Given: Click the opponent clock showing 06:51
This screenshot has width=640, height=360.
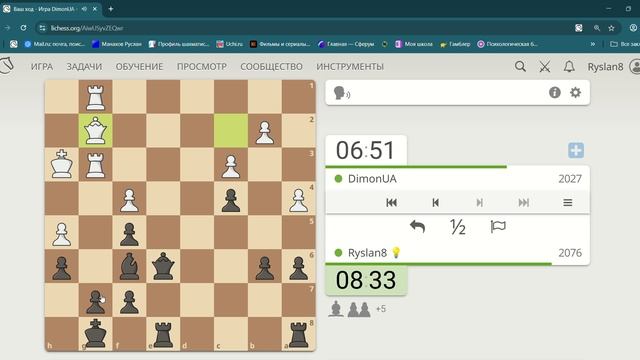Looking at the screenshot, I should [x=366, y=150].
